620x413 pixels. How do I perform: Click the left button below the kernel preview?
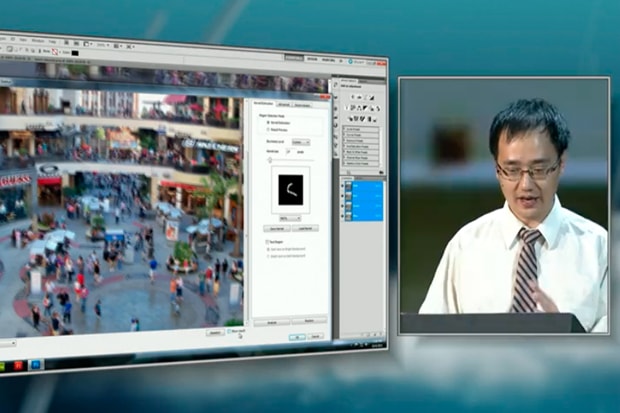click(x=277, y=228)
